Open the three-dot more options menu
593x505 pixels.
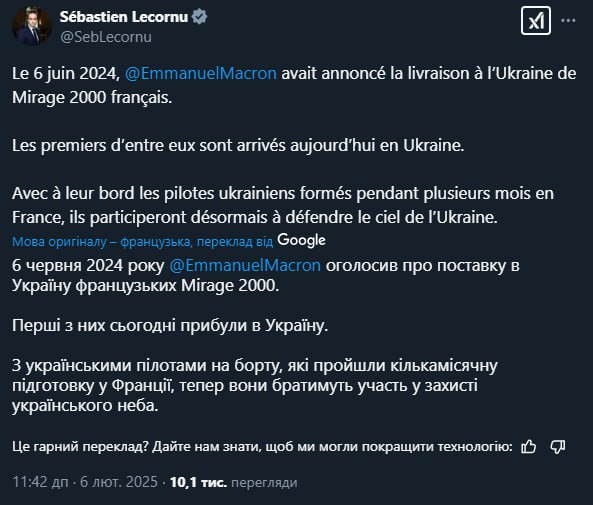(x=568, y=20)
